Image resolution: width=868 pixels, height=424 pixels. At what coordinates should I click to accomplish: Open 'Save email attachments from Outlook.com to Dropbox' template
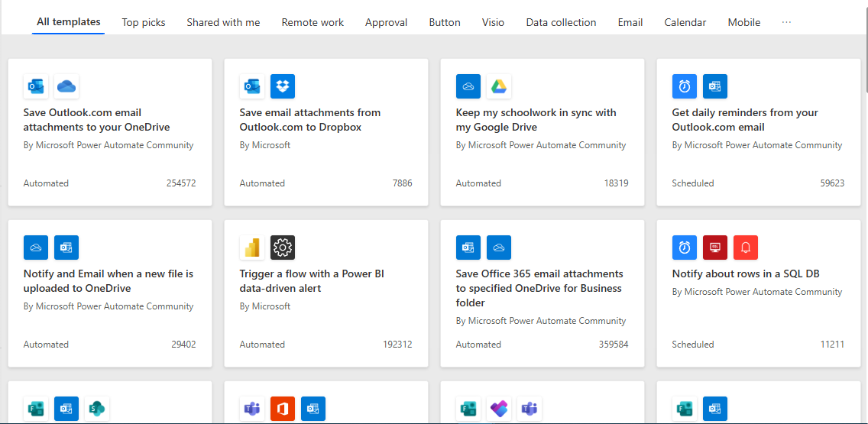326,132
